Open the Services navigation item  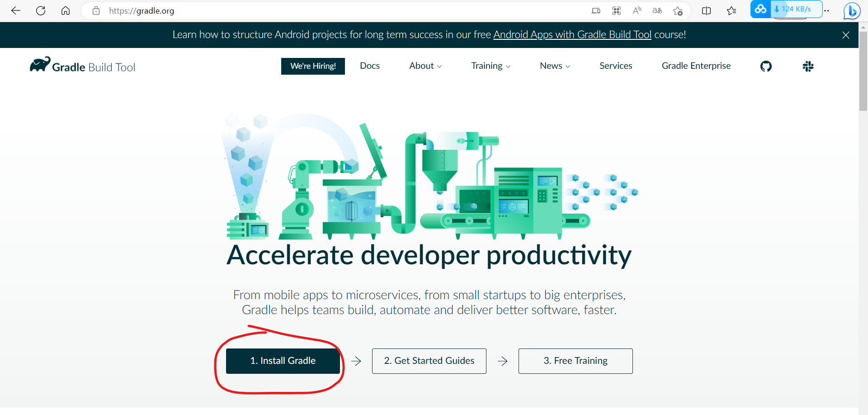616,66
